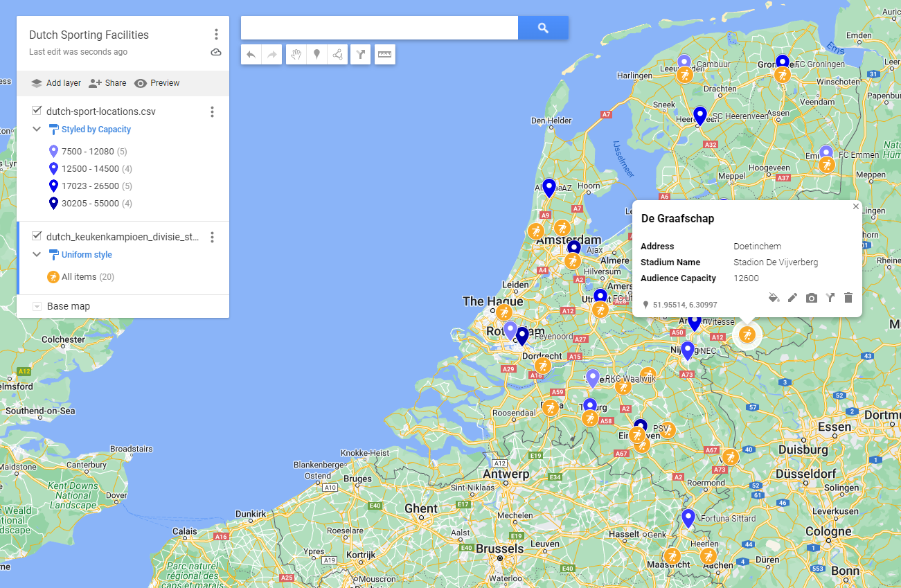901x588 pixels.
Task: Collapse Uniform style legend chevron
Action: point(37,255)
